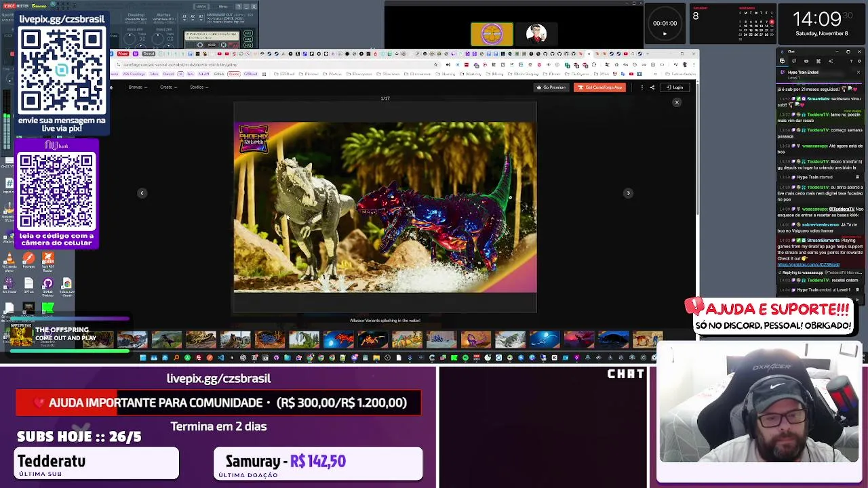The width and height of the screenshot is (868, 488).
Task: Open the Create dropdown on CurseForge
Action: pos(168,87)
